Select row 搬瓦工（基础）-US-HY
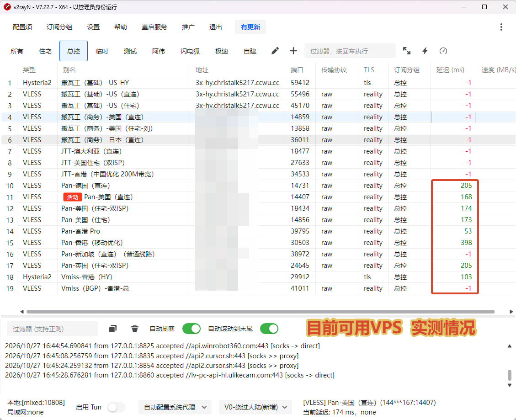The width and height of the screenshot is (516, 420). [258, 83]
